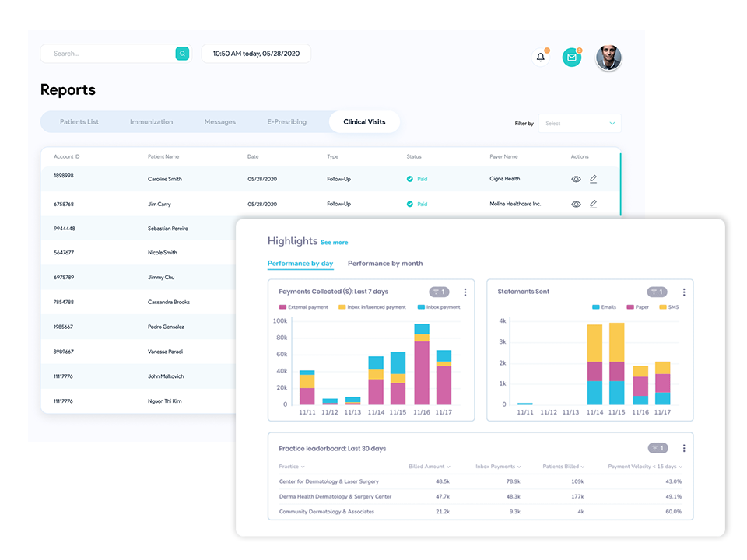Switch to Performance by month tab
The image size is (747, 560).
coord(385,264)
